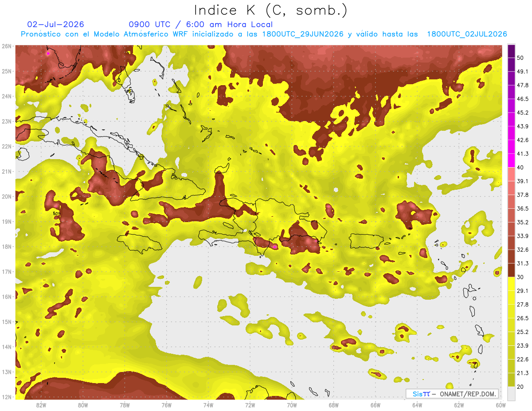Click longitude label "70W"
This screenshot has height=411, width=532.
(x=292, y=405)
